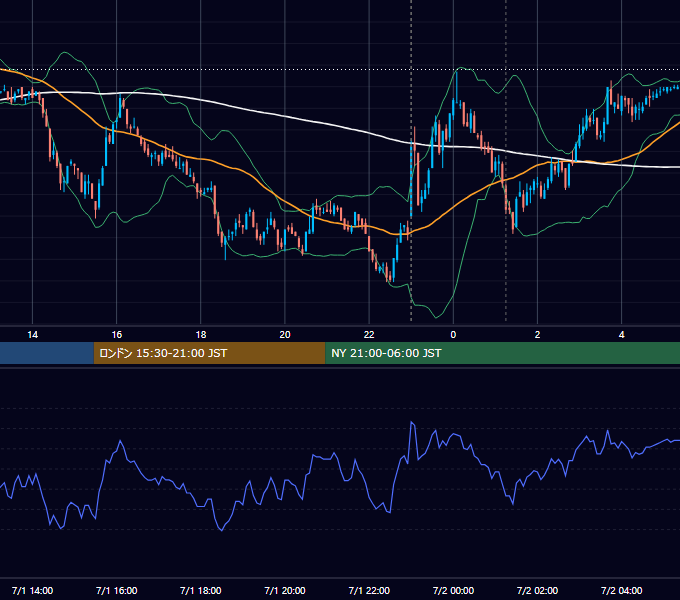Image resolution: width=680 pixels, height=600 pixels.
Task: Click the '7/1 14:00' date label
Action: tap(33, 590)
